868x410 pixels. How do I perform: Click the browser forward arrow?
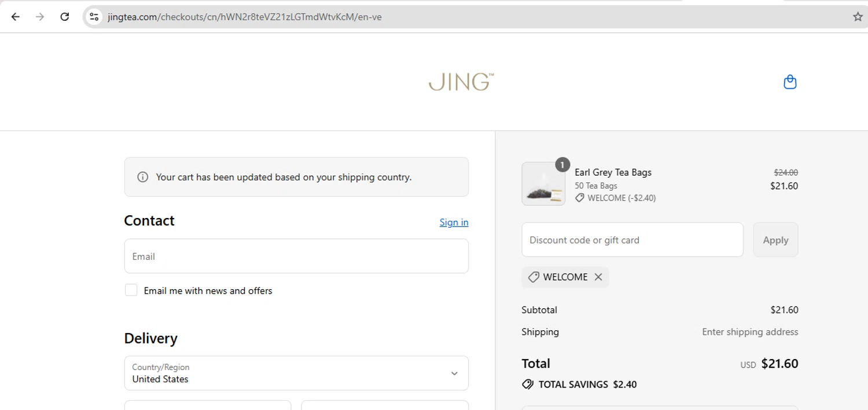pyautogui.click(x=40, y=17)
